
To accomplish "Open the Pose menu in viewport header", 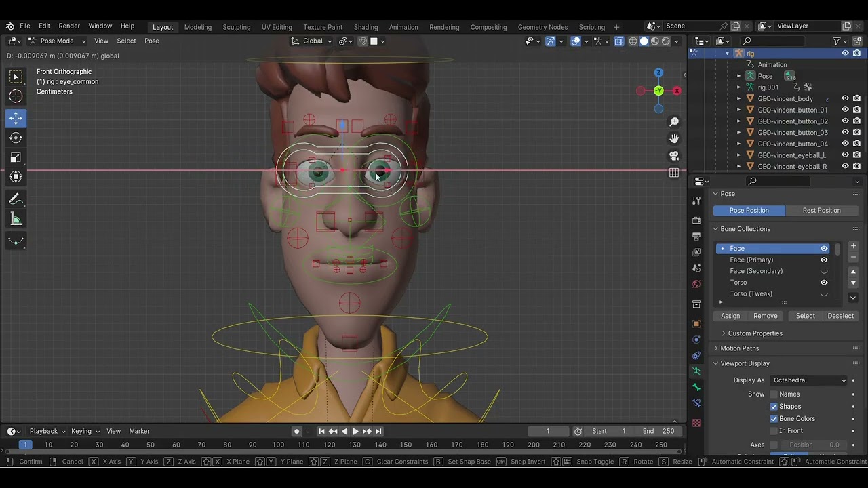I will (152, 41).
